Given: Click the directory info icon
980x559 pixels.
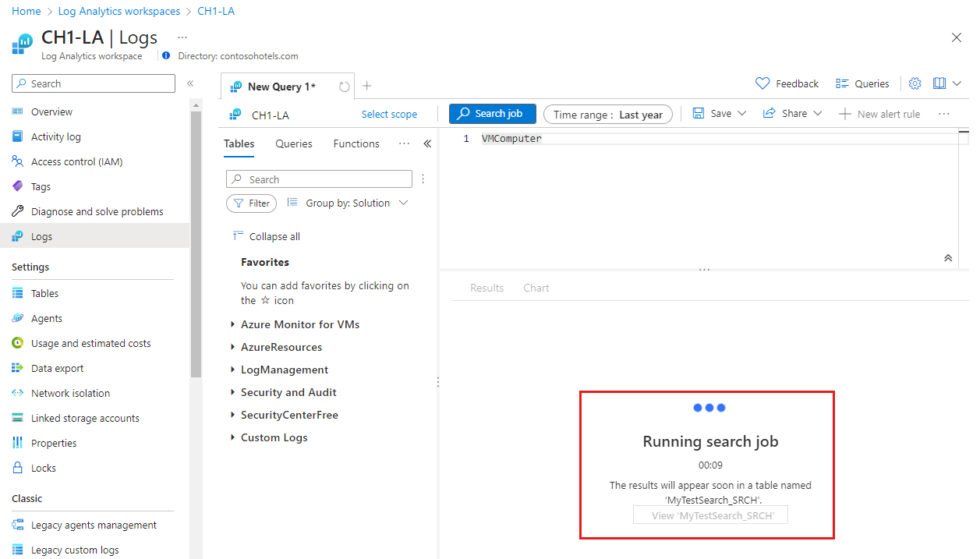Looking at the screenshot, I should (x=166, y=56).
